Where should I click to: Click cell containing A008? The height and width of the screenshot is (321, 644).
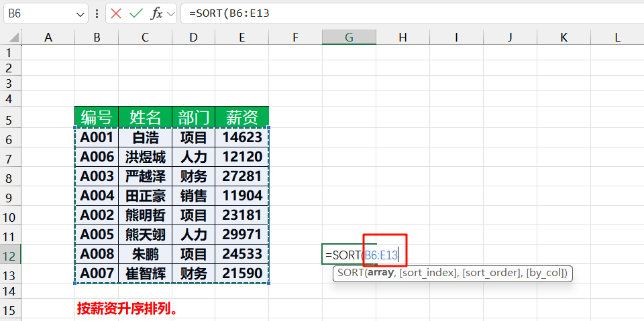97,254
